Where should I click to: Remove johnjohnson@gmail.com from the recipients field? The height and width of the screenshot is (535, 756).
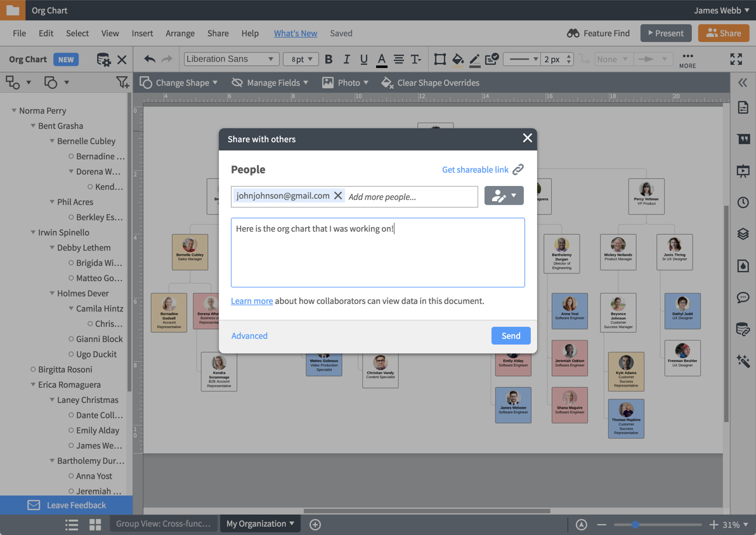coord(338,196)
